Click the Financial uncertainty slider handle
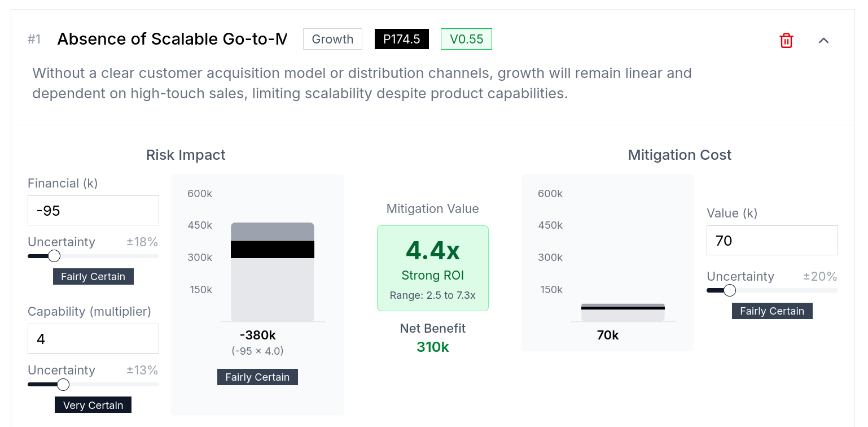 click(x=54, y=256)
